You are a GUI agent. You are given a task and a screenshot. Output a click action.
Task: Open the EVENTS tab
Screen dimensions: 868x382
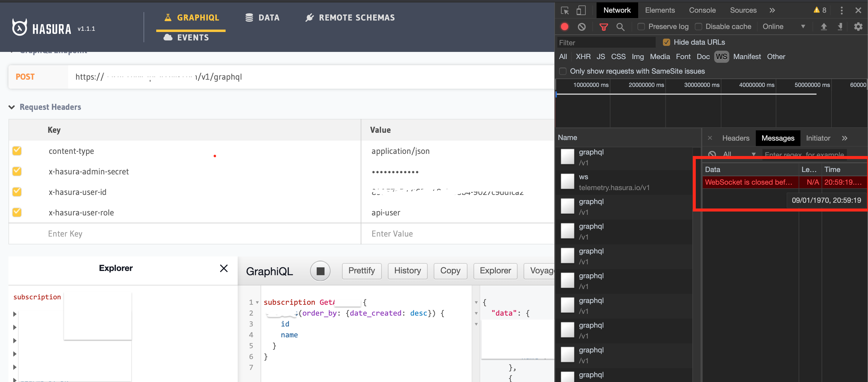(186, 37)
